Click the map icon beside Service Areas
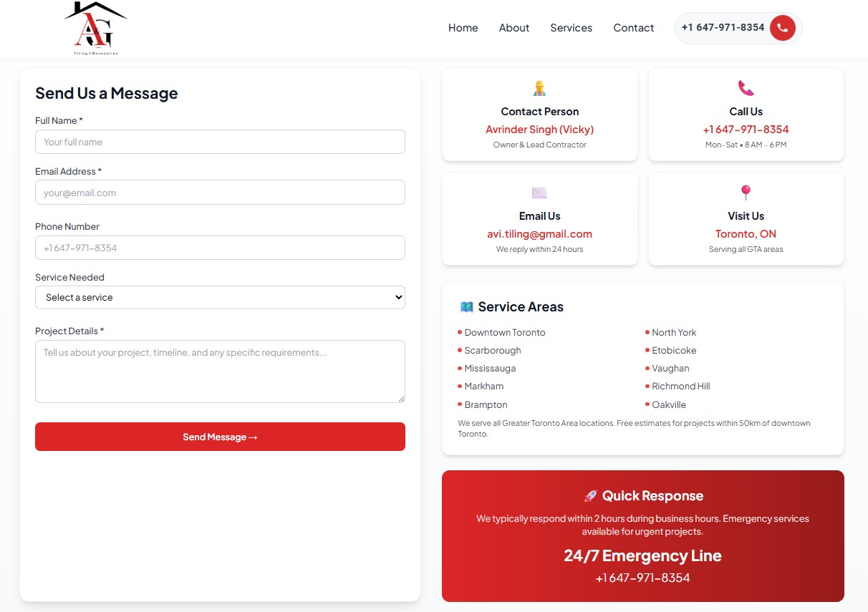The image size is (868, 612). pyautogui.click(x=467, y=307)
